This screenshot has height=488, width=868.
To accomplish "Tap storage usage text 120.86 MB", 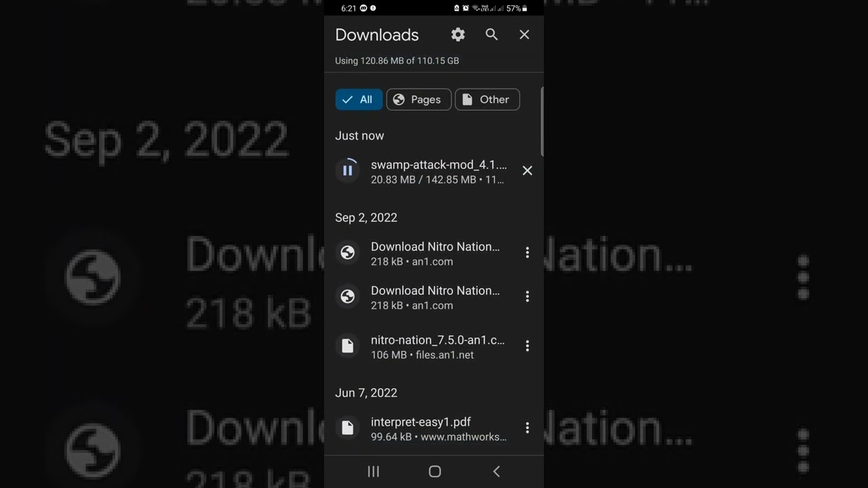I will pos(397,61).
